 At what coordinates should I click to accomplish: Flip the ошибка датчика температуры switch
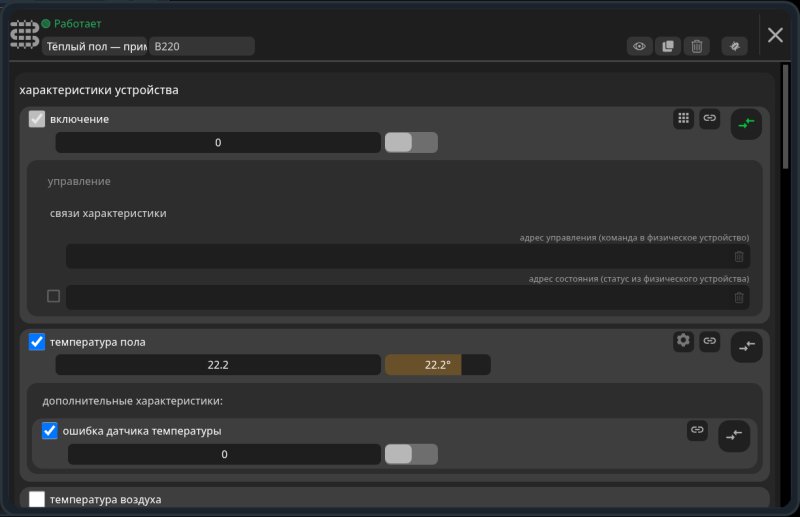pos(411,454)
